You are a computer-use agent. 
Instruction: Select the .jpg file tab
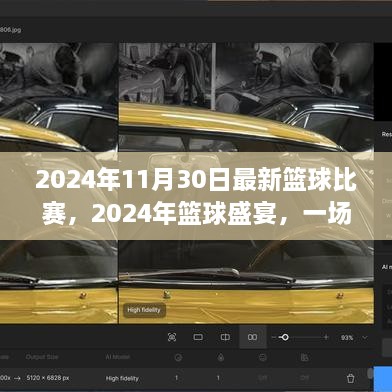click(11, 30)
